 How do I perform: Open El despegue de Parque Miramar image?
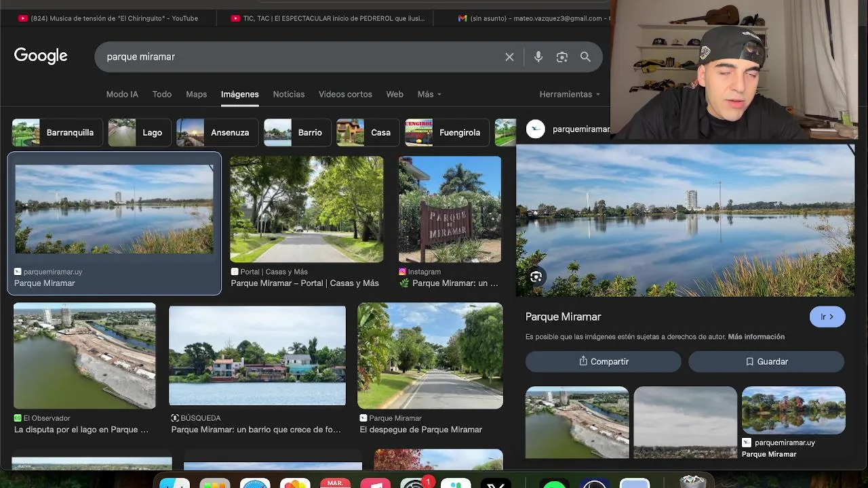(430, 356)
